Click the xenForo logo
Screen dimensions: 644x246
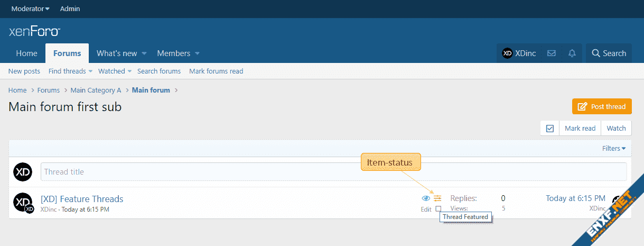[x=34, y=31]
